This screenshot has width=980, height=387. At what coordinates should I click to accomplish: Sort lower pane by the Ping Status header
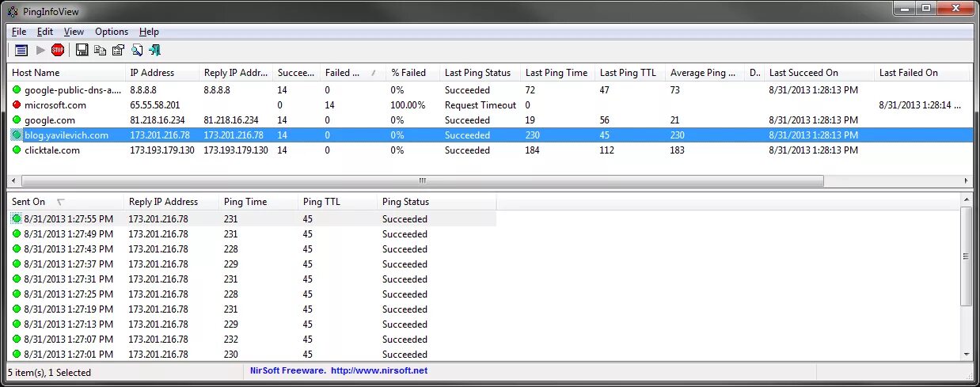(x=437, y=202)
